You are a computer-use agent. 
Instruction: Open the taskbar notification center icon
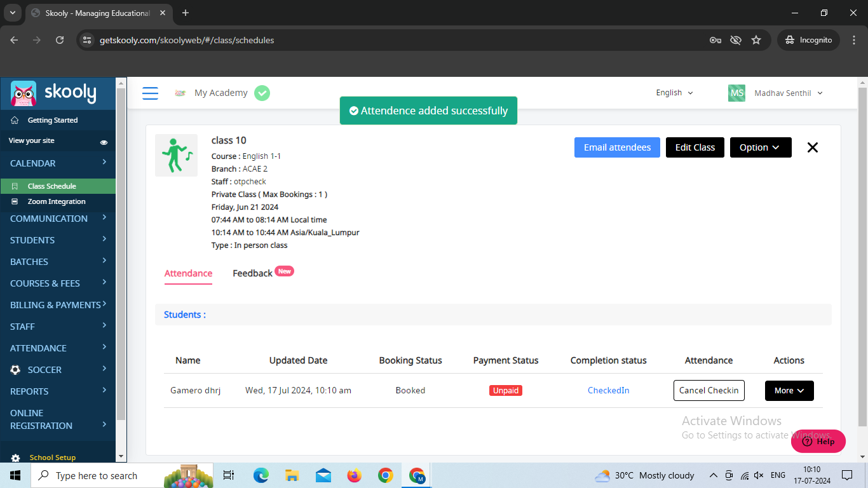[x=846, y=475]
